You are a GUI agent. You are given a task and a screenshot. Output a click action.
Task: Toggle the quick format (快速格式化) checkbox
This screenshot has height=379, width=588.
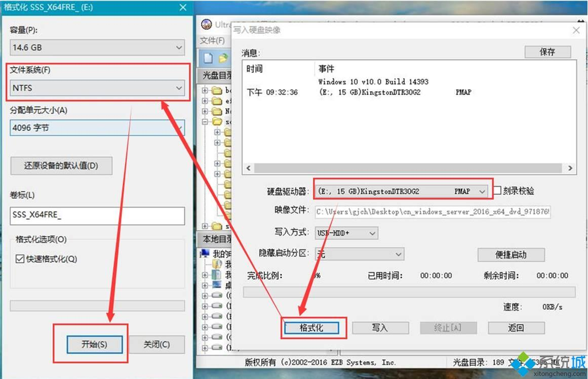tap(20, 259)
